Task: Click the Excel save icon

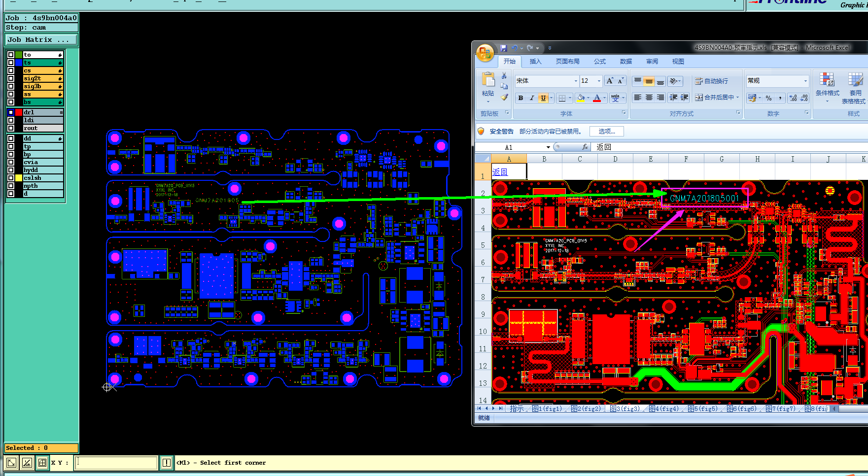Action: tap(504, 48)
